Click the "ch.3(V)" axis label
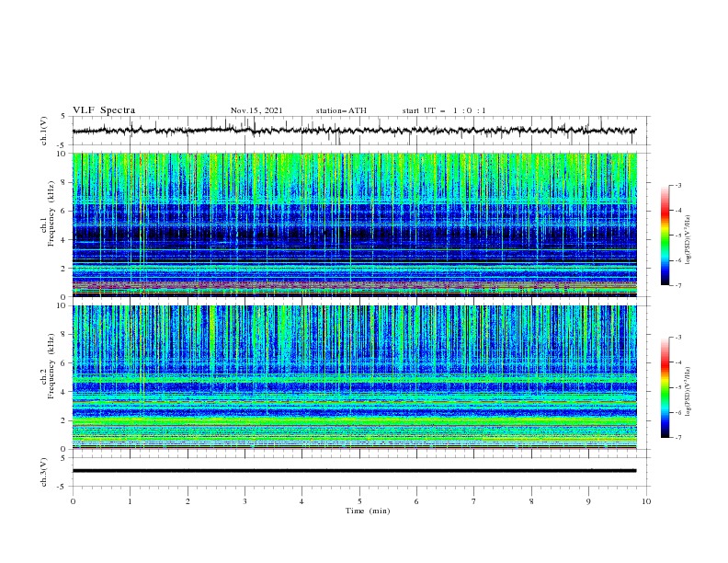Image resolution: width=728 pixels, height=563 pixels. pos(44,472)
